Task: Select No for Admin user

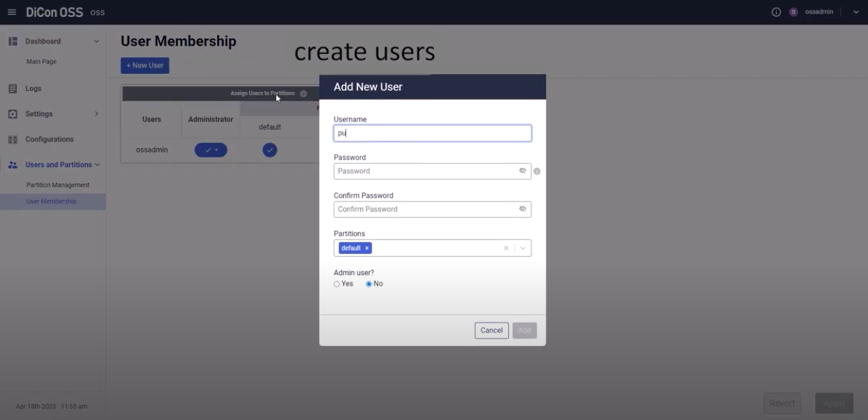Action: pos(369,284)
